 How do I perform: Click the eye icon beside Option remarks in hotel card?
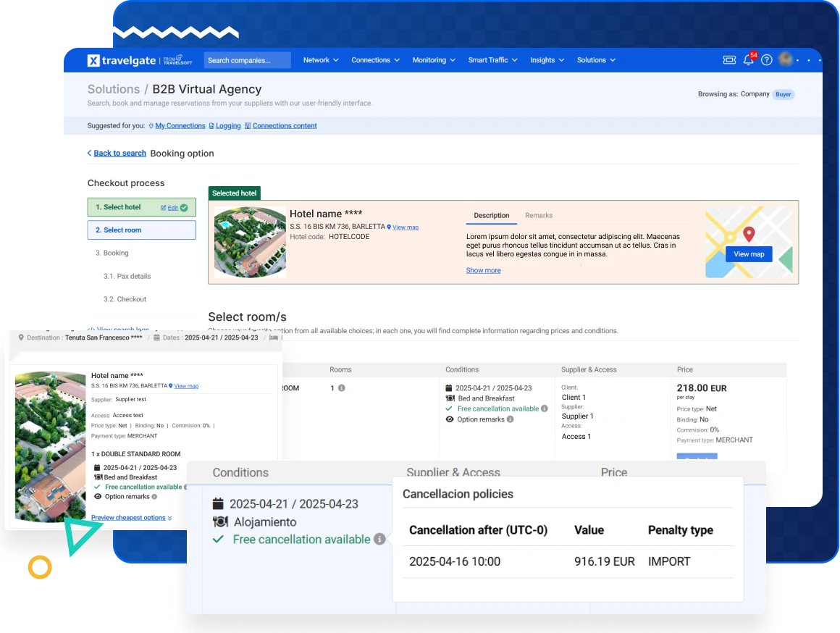(x=98, y=497)
